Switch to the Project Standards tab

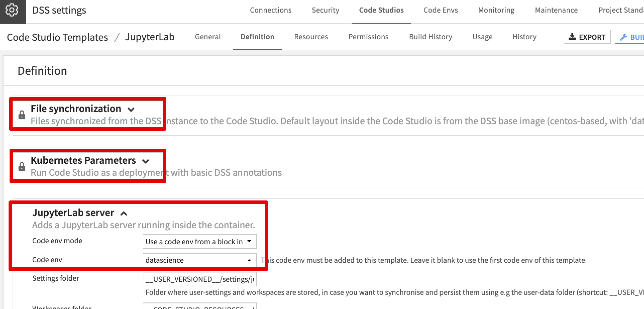(x=621, y=10)
